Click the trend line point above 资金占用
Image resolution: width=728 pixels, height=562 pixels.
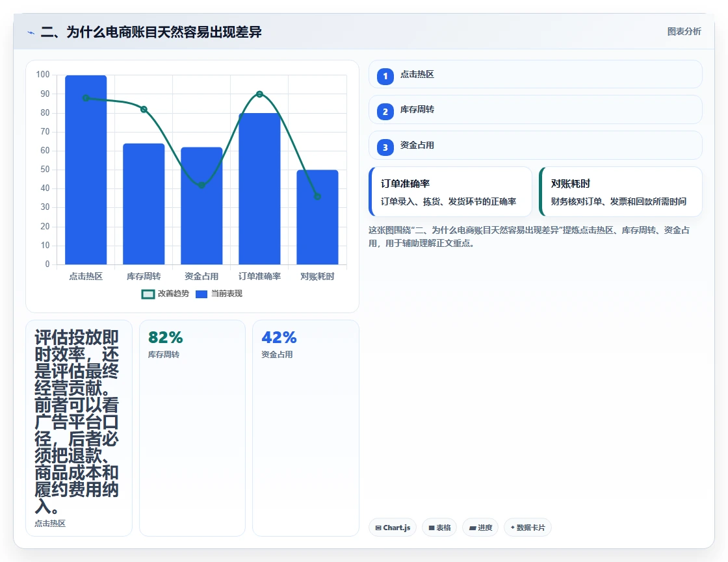click(x=201, y=185)
